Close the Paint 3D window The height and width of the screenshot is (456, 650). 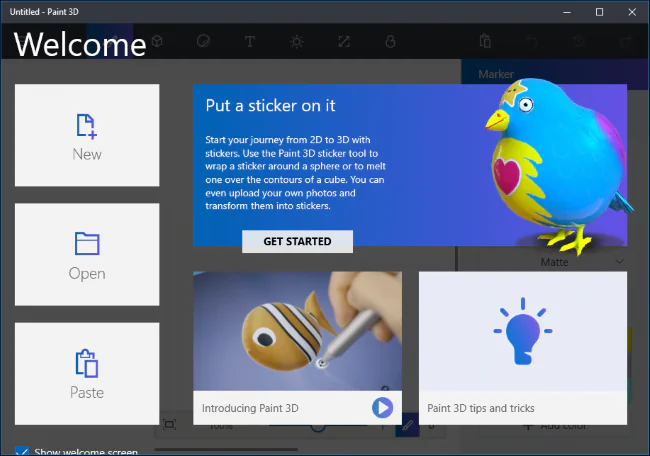click(x=632, y=12)
